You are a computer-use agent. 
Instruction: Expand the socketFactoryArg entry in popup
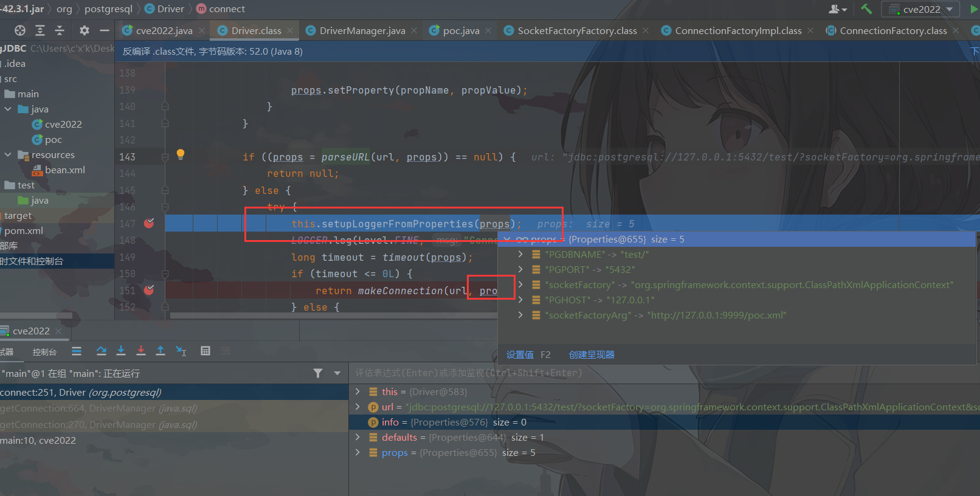click(520, 315)
